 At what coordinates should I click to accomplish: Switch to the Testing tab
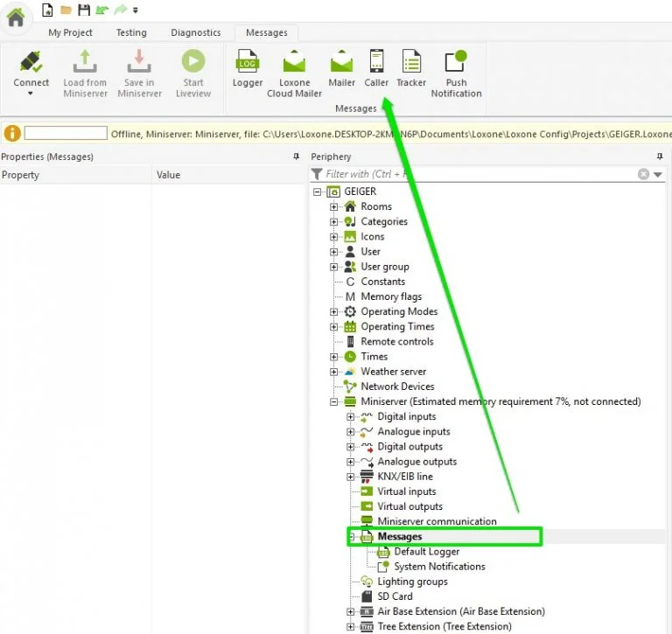click(x=131, y=32)
